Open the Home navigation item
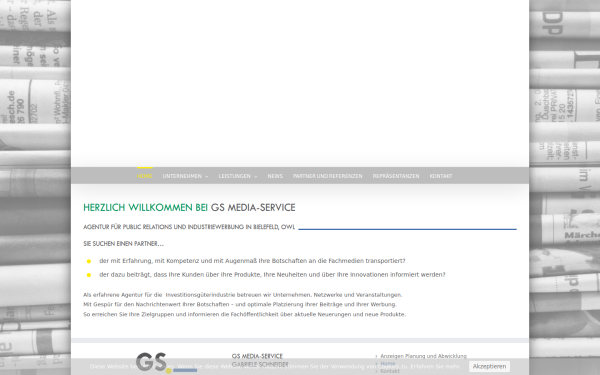The height and width of the screenshot is (375, 600). (145, 176)
